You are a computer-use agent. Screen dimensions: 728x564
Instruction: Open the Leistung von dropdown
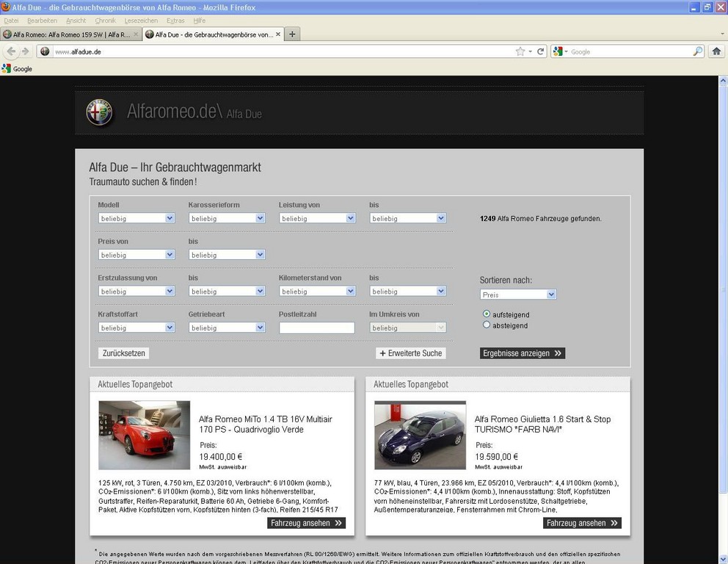click(x=317, y=218)
